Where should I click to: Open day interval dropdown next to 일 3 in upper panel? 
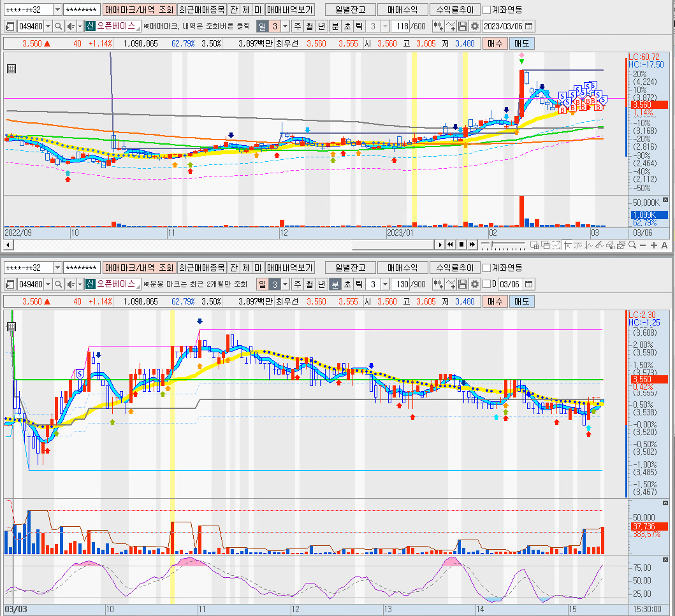285,26
